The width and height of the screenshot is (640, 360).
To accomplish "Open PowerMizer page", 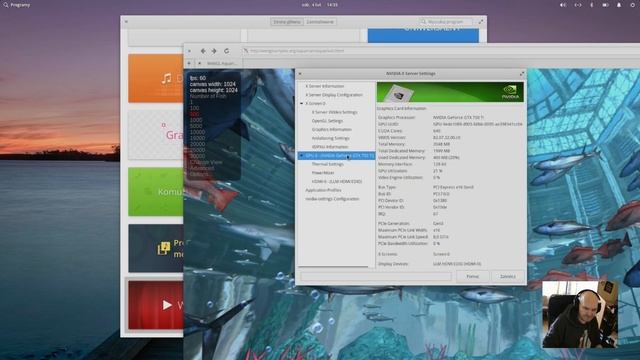I will (x=323, y=173).
